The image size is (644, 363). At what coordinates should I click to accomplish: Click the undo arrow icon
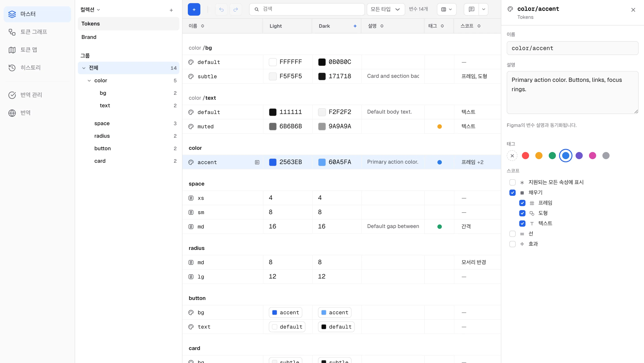tap(221, 9)
